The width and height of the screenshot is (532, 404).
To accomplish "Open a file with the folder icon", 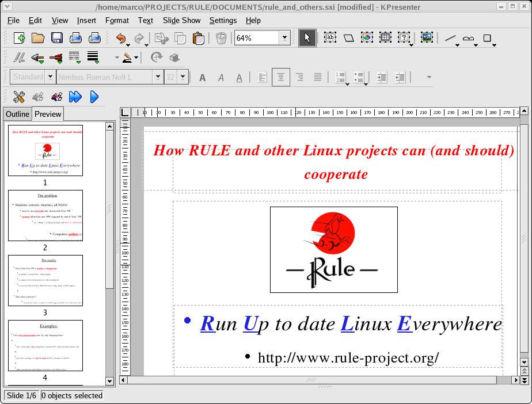I will pos(38,38).
